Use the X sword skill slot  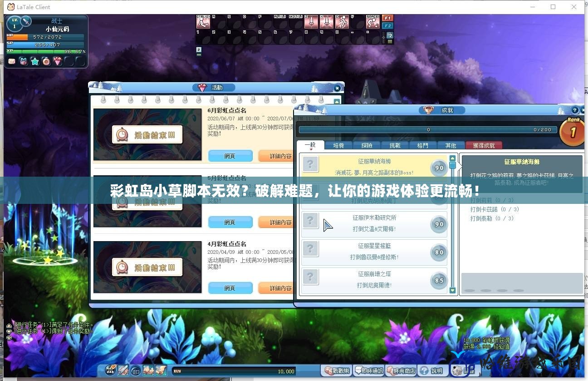click(x=326, y=22)
